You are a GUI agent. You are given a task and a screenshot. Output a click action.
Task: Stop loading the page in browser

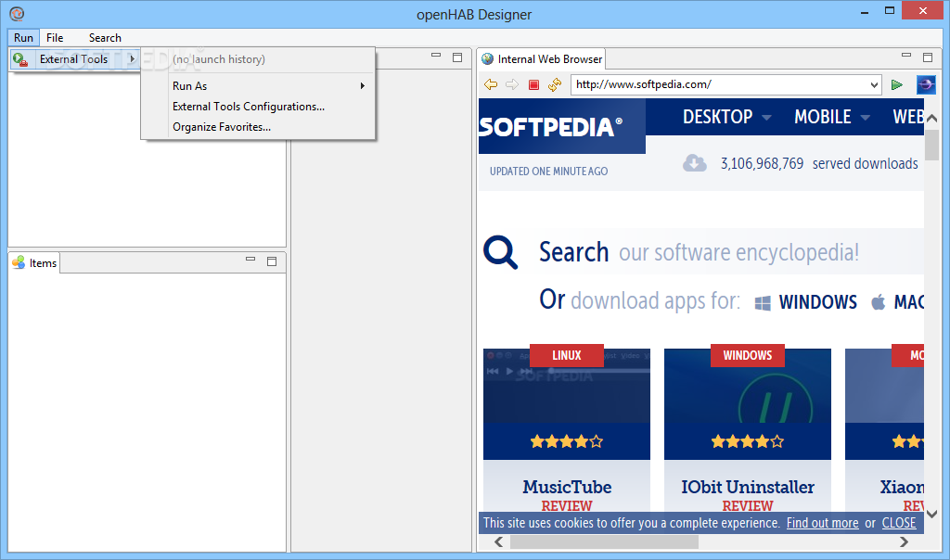tap(533, 84)
